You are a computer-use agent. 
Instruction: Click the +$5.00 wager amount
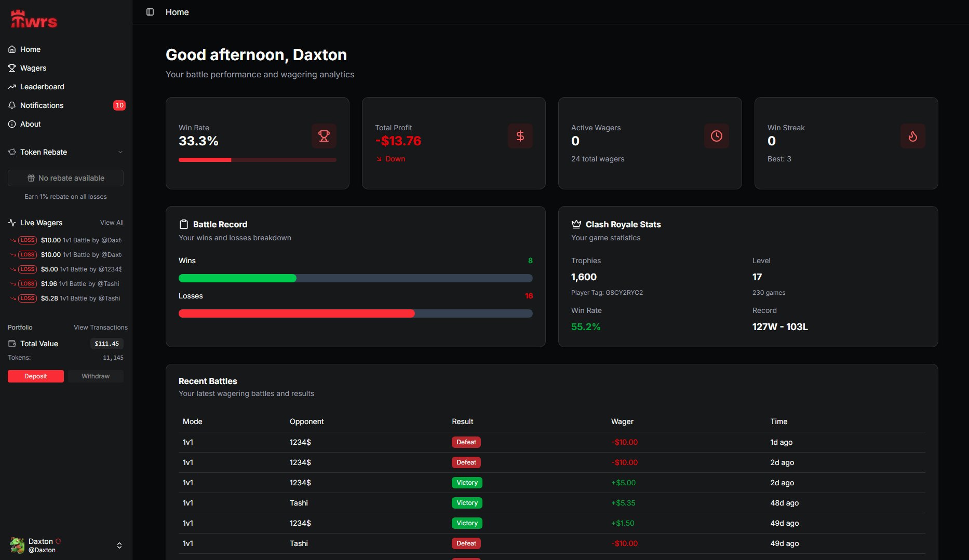pyautogui.click(x=623, y=483)
